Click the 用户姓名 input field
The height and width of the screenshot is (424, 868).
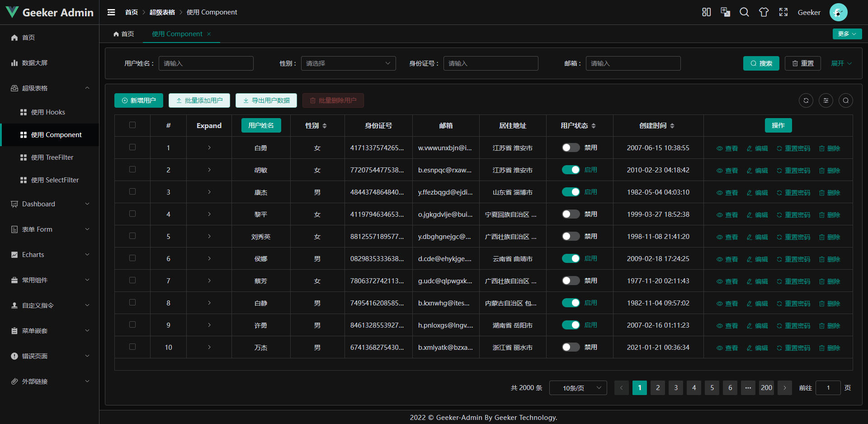[x=206, y=63]
